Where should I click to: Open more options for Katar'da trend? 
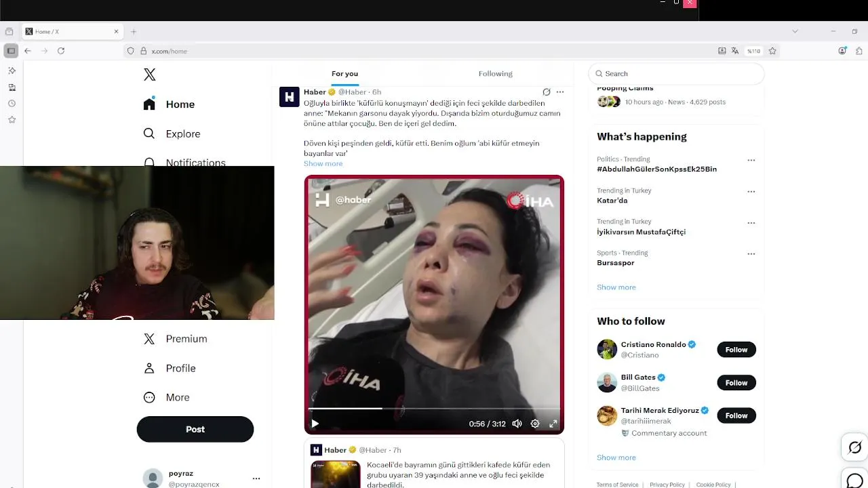click(751, 192)
